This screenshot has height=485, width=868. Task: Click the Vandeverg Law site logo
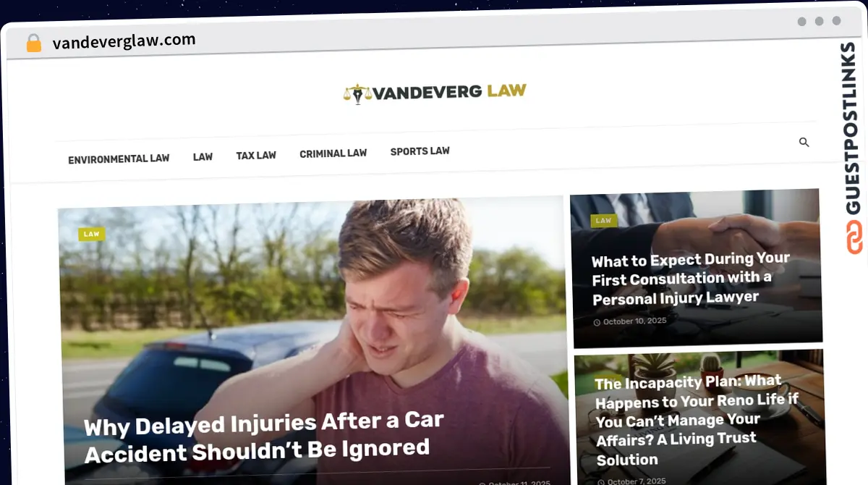435,93
